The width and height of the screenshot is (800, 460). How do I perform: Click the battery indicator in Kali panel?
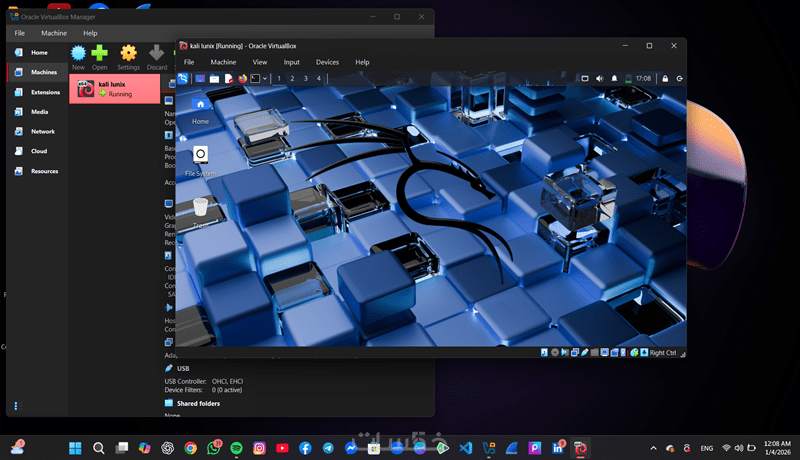(629, 79)
